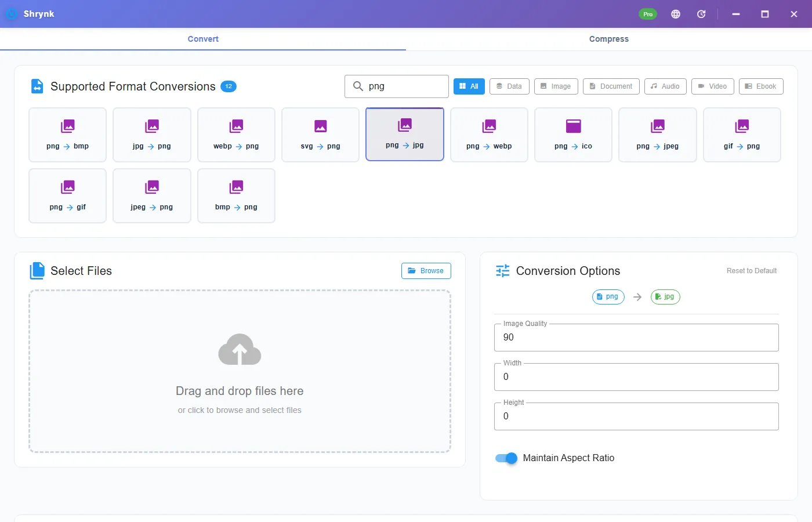Select the png to ico conversion card
This screenshot has width=812, height=522.
click(574, 135)
